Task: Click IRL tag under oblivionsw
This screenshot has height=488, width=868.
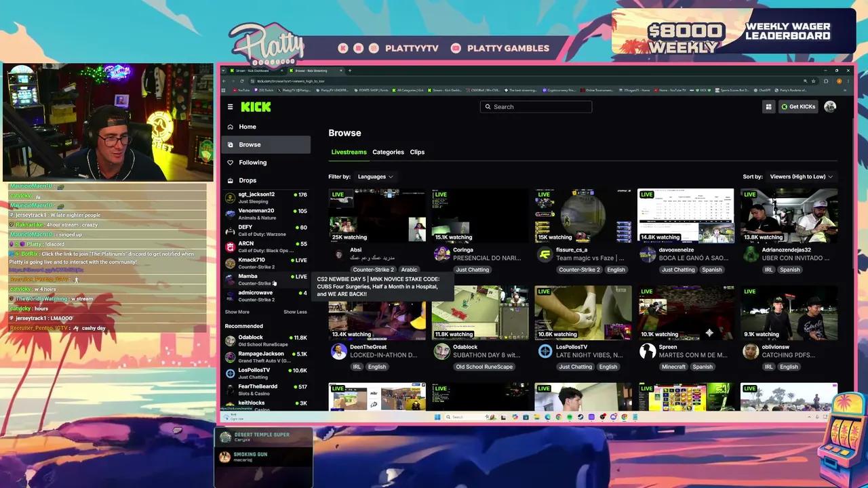Action: (769, 367)
